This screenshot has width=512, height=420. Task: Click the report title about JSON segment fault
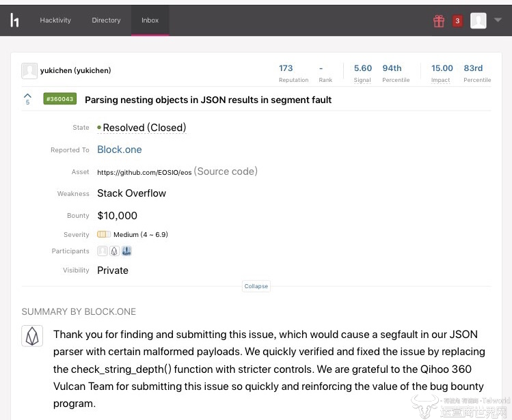tap(208, 100)
